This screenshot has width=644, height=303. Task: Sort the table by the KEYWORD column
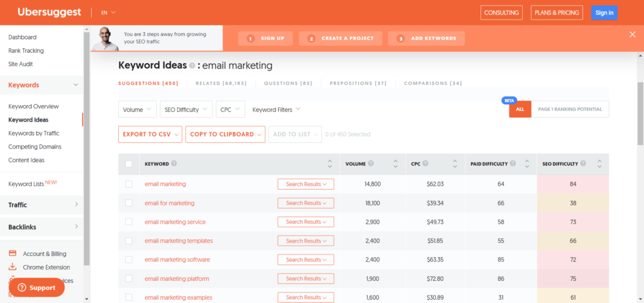click(x=330, y=164)
